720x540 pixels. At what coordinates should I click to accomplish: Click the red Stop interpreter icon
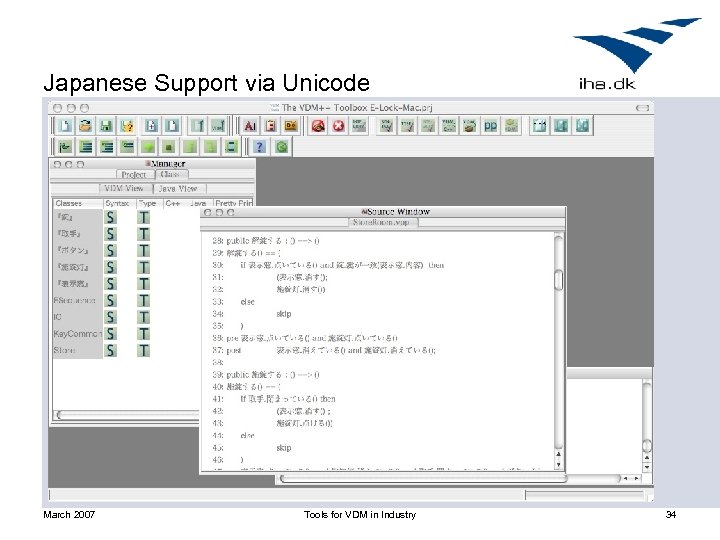click(x=338, y=126)
